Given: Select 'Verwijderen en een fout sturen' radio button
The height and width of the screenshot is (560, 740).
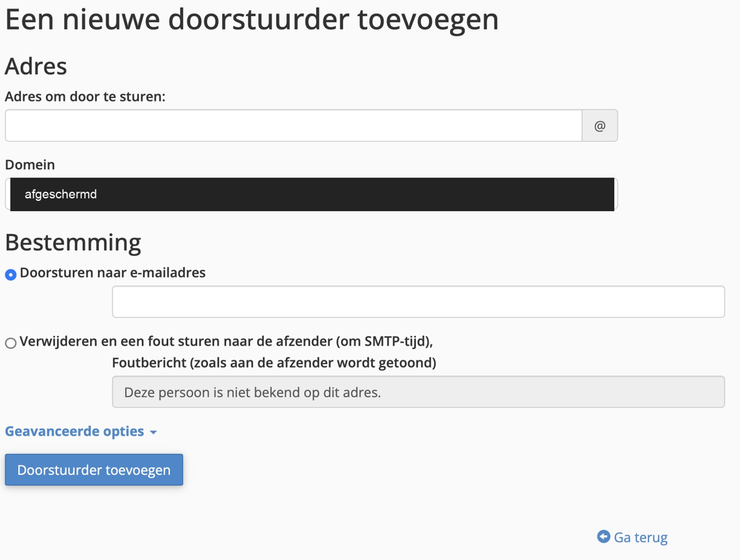Looking at the screenshot, I should pos(11,342).
